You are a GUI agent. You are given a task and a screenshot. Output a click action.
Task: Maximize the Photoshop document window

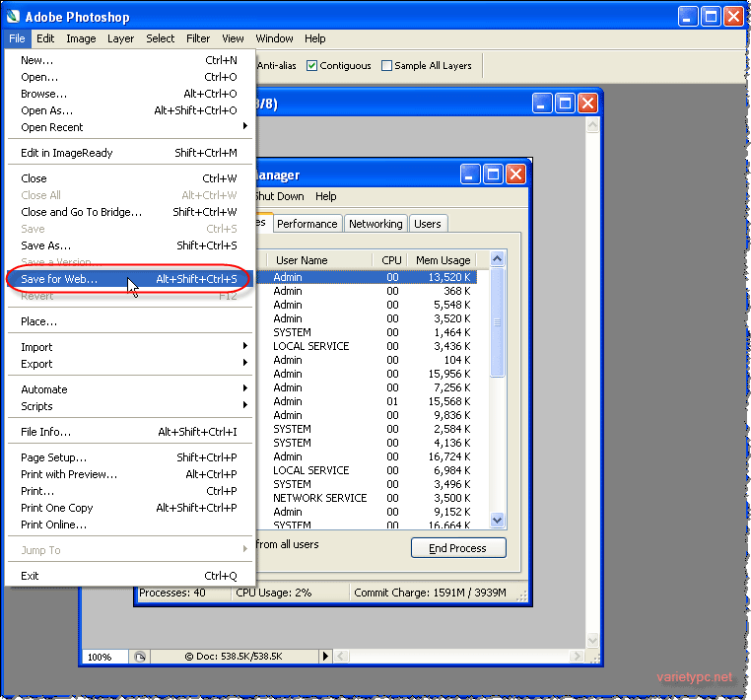(565, 103)
